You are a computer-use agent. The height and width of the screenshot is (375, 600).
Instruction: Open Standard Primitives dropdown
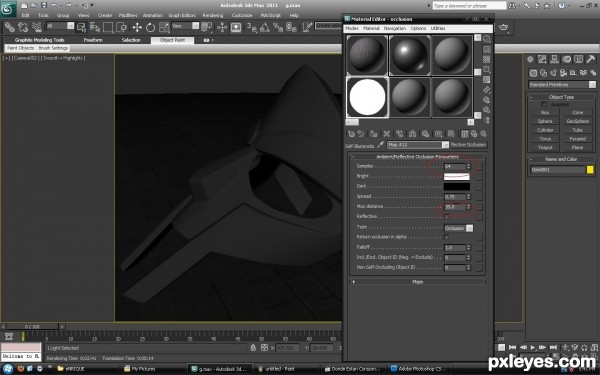click(x=562, y=85)
